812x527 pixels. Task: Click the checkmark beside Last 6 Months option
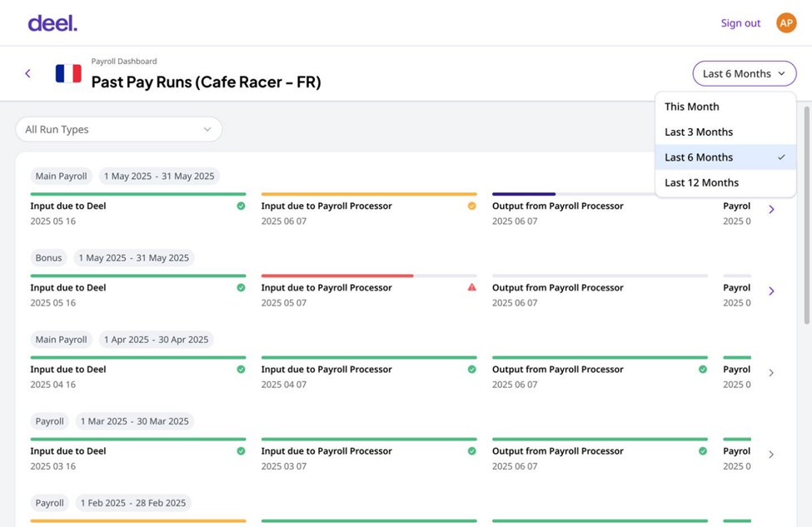781,157
